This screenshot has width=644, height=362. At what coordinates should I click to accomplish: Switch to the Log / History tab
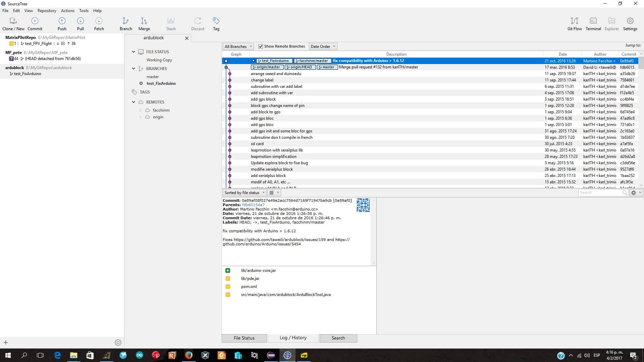point(293,338)
